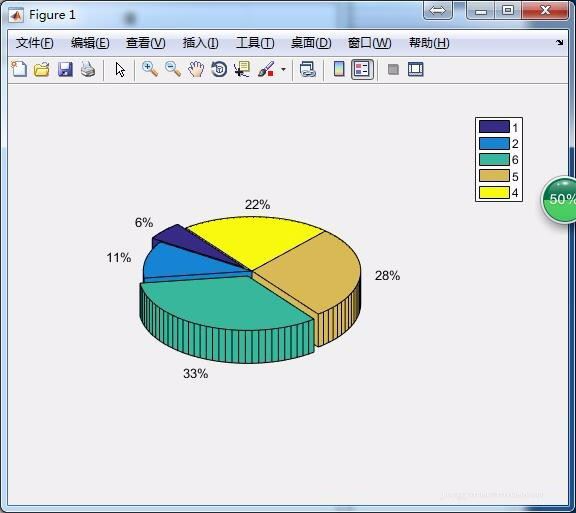Open the 桌面(D) menu
576x513 pixels.
[x=311, y=43]
